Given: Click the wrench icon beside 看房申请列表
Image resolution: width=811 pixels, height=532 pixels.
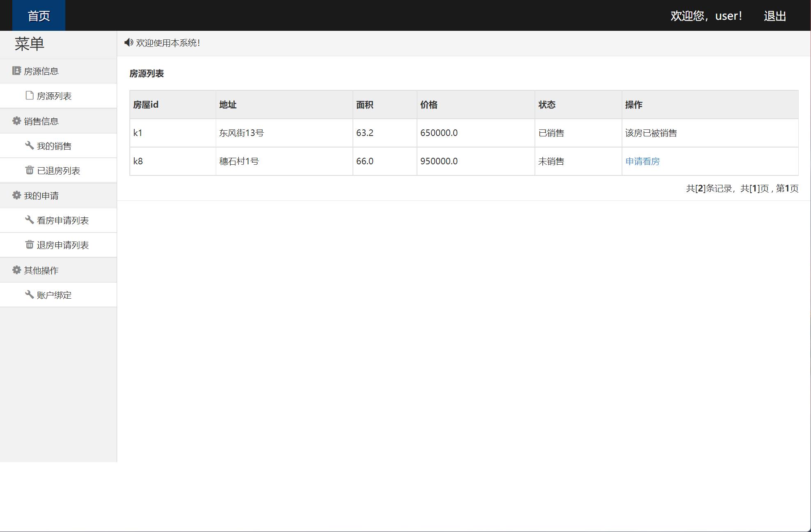Looking at the screenshot, I should [30, 220].
